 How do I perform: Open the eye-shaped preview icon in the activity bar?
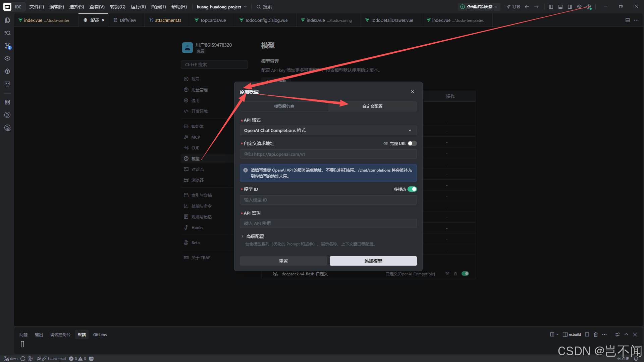(7, 58)
